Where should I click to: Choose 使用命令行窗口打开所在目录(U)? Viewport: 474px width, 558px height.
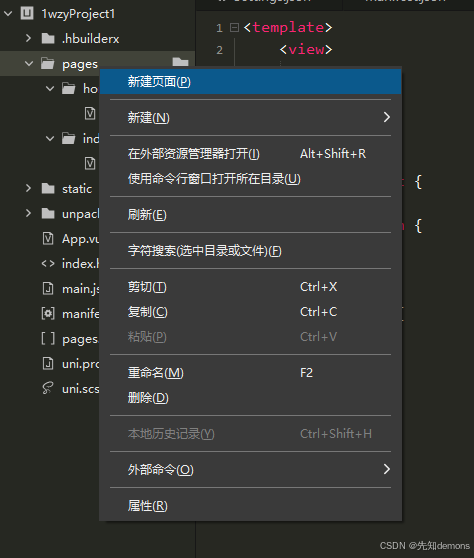click(x=251, y=179)
